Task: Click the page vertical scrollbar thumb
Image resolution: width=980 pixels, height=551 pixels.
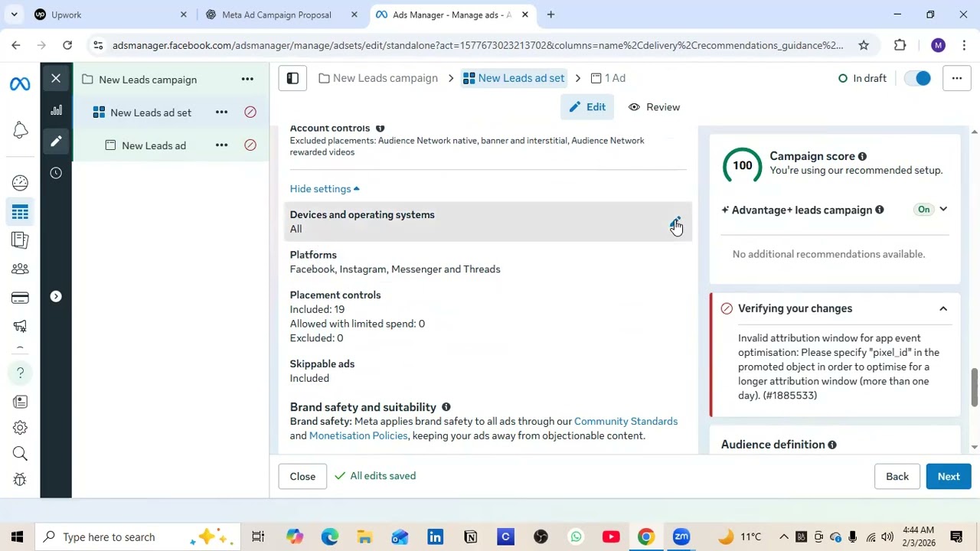Action: pyautogui.click(x=974, y=387)
